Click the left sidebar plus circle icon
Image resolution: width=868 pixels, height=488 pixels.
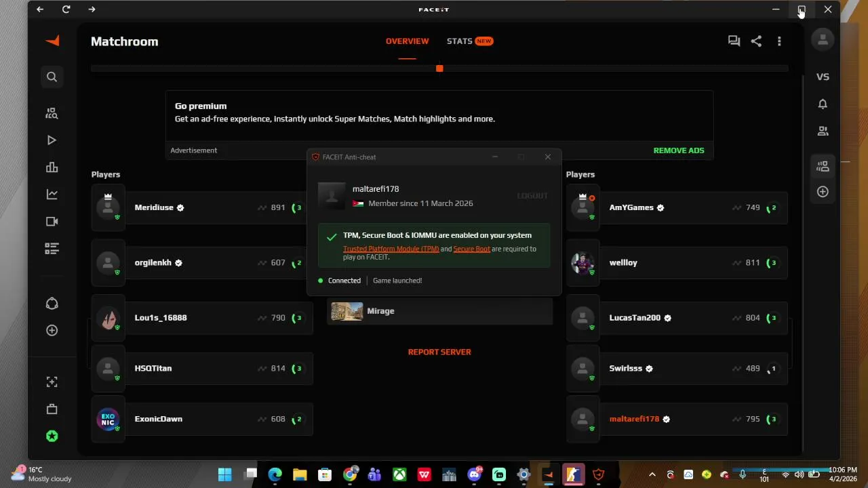point(52,330)
